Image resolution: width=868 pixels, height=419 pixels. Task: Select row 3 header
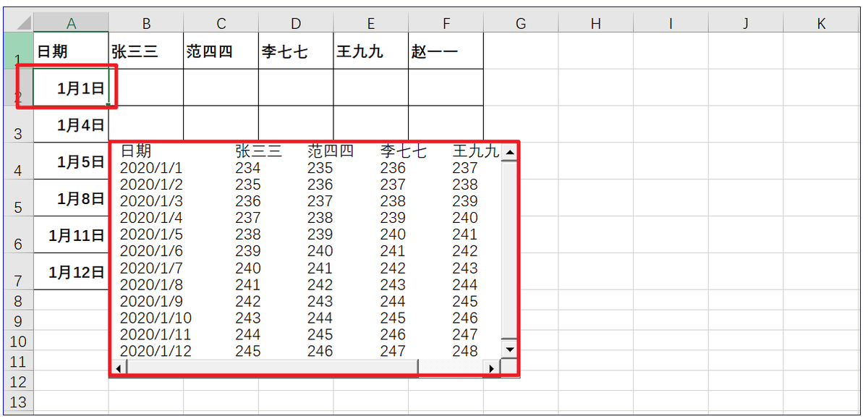[19, 124]
